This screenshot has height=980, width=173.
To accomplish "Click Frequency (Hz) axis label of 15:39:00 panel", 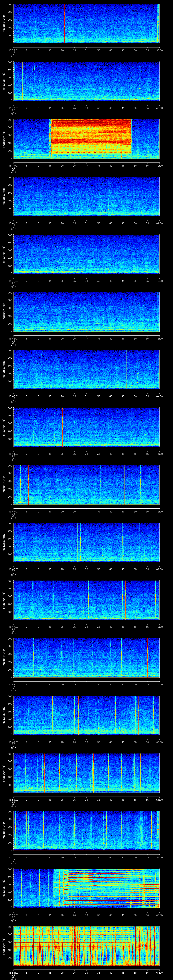I will tap(4, 139).
